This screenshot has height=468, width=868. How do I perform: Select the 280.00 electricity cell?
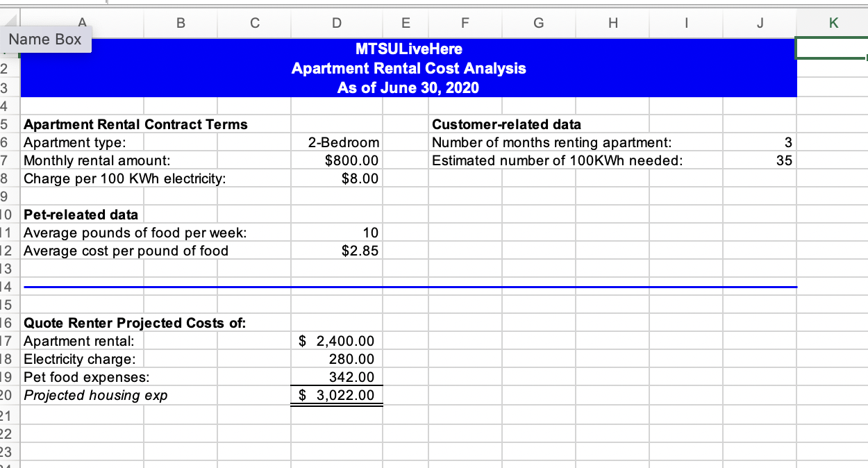click(x=336, y=359)
